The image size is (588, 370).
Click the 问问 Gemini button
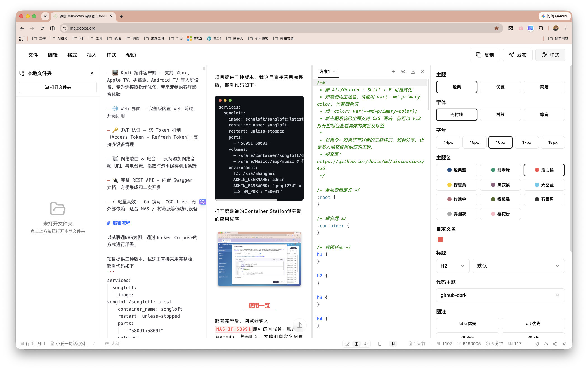pos(554,16)
